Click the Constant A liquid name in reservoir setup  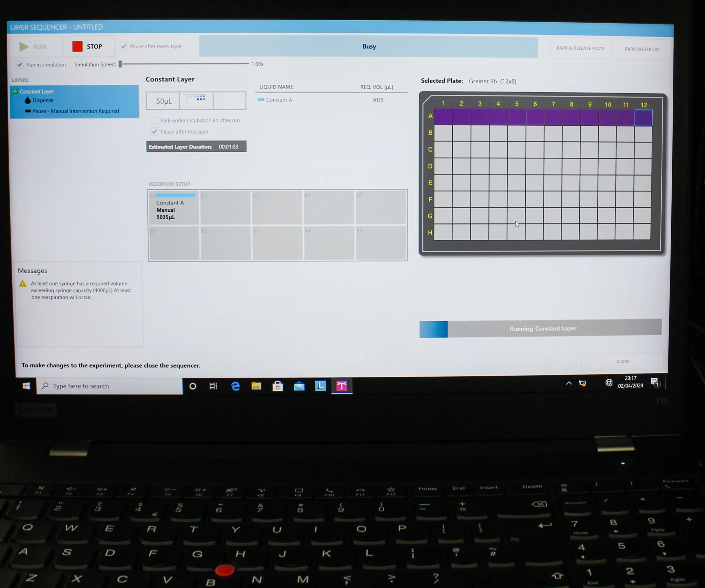click(x=170, y=203)
